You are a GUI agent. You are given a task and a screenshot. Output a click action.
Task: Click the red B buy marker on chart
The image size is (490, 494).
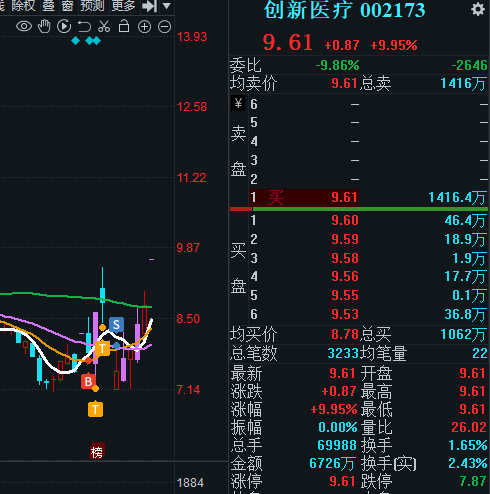click(x=88, y=381)
